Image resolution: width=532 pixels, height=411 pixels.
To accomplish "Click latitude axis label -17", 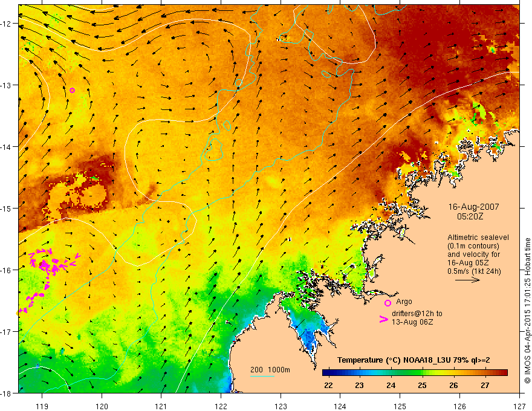I will [7, 332].
